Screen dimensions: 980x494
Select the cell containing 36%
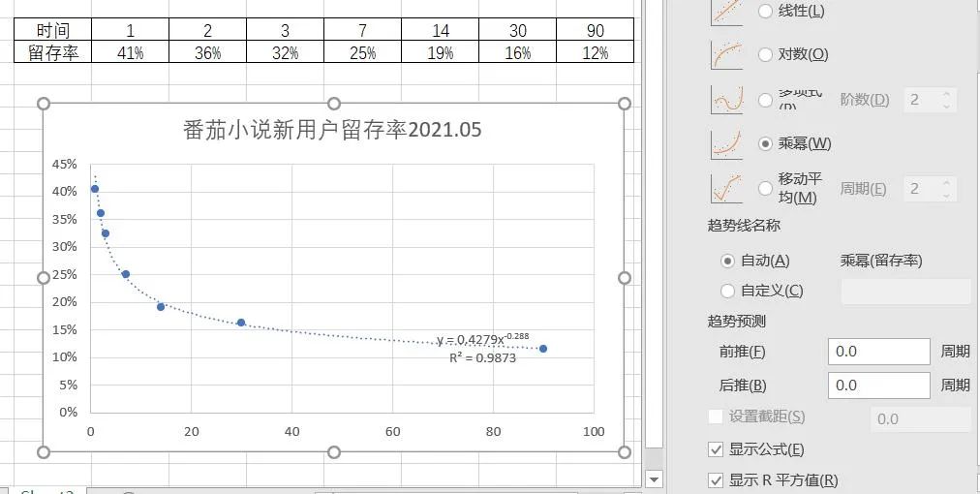tap(207, 52)
